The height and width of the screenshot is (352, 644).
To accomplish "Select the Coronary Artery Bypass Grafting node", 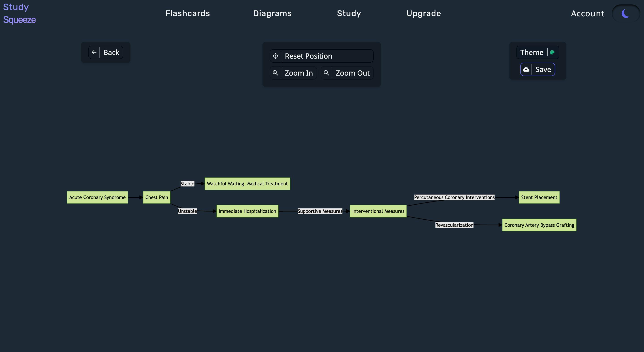I will 539,225.
